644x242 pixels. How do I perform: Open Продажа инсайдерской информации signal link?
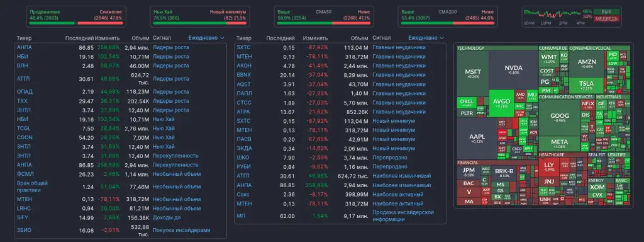[403, 216]
